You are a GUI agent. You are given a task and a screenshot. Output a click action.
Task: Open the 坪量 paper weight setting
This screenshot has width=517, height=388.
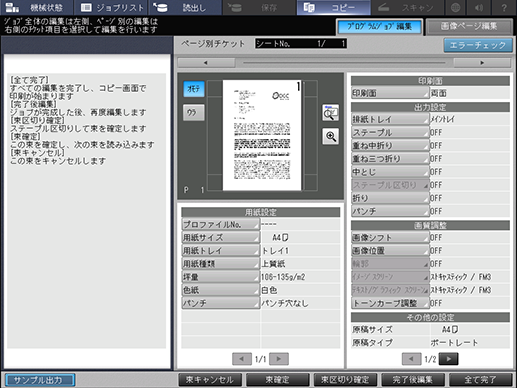[220, 277]
